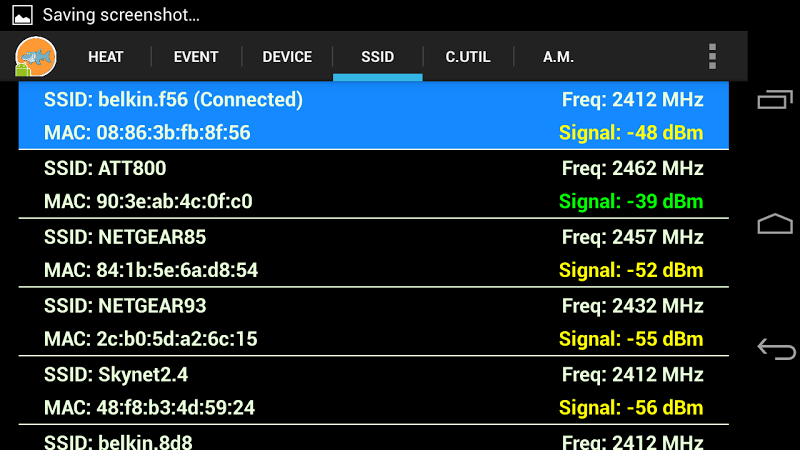Select the Skynet2.4 network row
This screenshot has width=800, height=450.
[373, 391]
